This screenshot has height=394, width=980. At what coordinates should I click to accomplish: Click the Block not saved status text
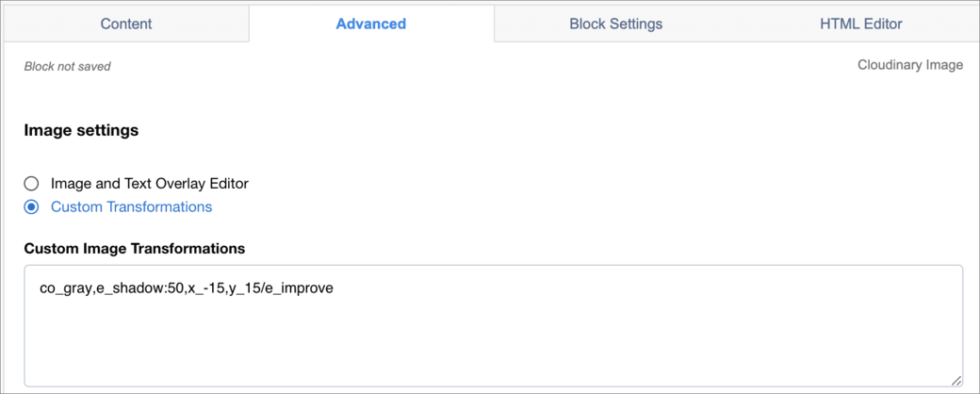click(68, 66)
